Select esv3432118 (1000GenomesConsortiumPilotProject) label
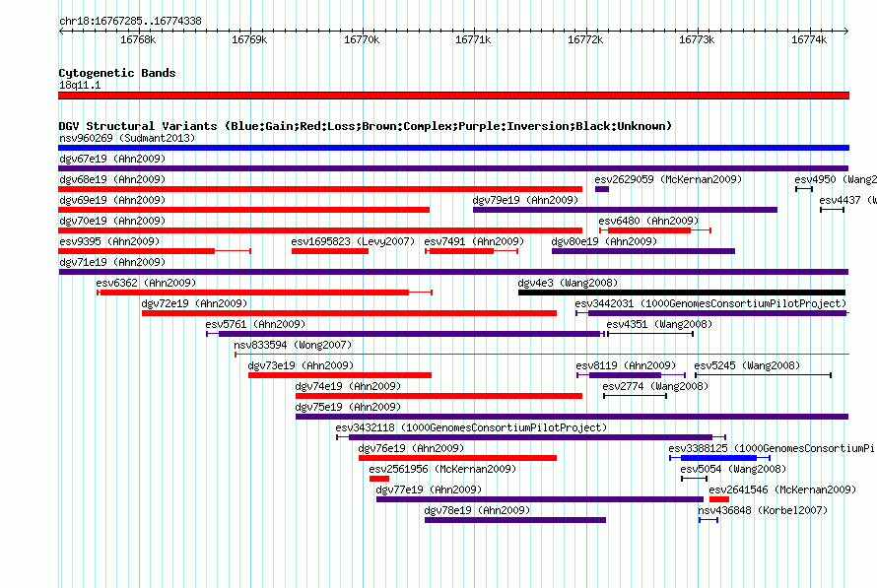877x588 pixels. [471, 427]
